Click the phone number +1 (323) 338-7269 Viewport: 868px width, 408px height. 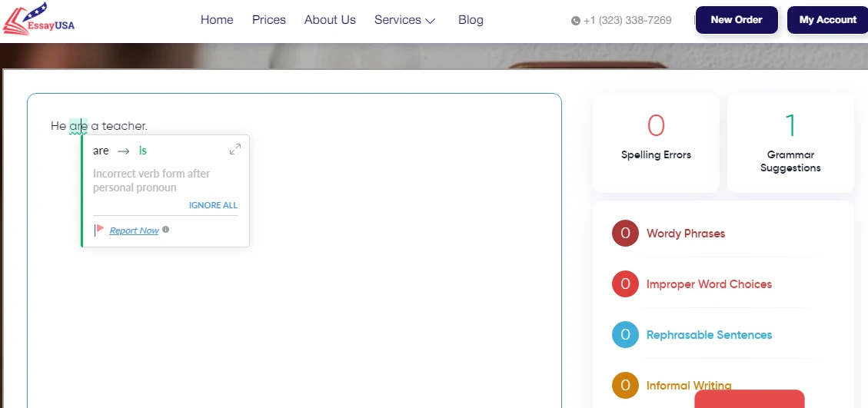tap(627, 21)
